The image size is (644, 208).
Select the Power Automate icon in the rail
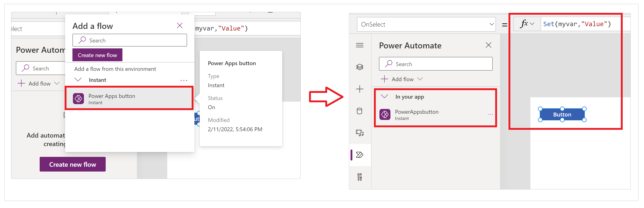359,155
